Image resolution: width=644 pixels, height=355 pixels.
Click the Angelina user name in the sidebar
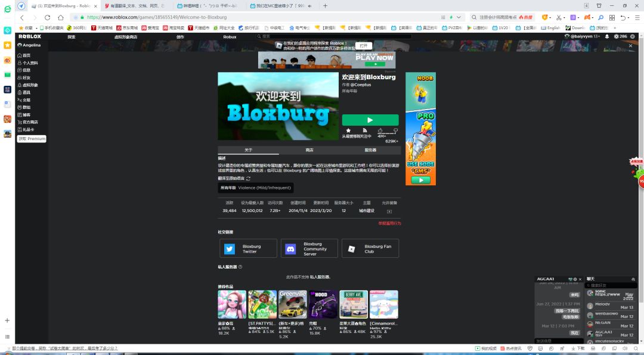[x=32, y=45]
